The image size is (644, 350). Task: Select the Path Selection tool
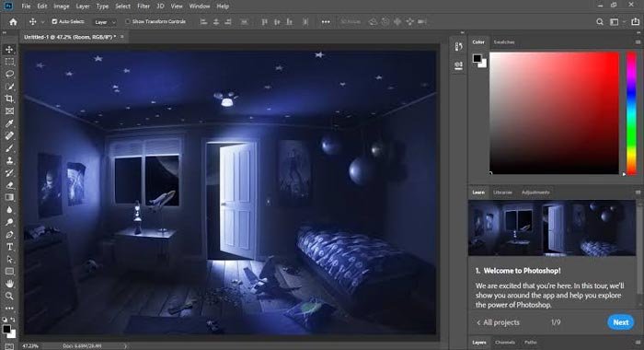coord(9,259)
